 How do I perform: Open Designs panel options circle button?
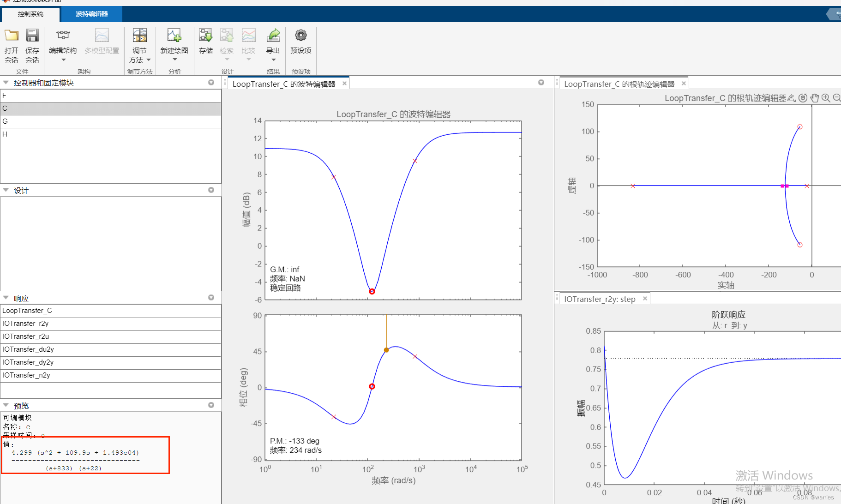tap(211, 190)
